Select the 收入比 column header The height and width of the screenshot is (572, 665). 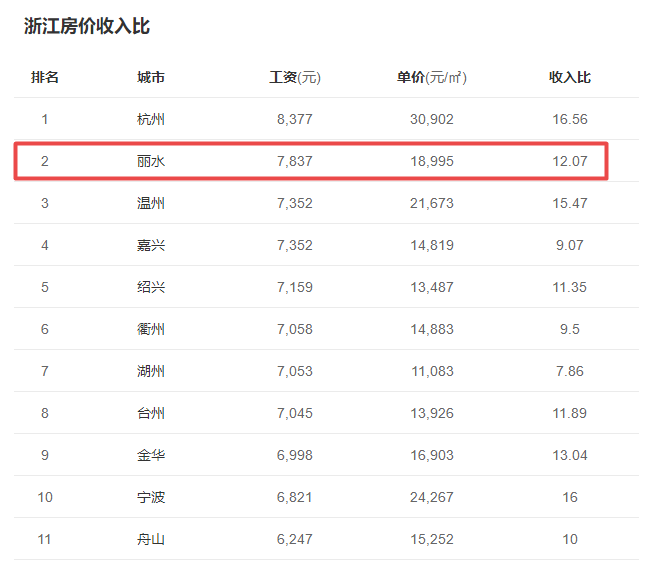point(570,77)
